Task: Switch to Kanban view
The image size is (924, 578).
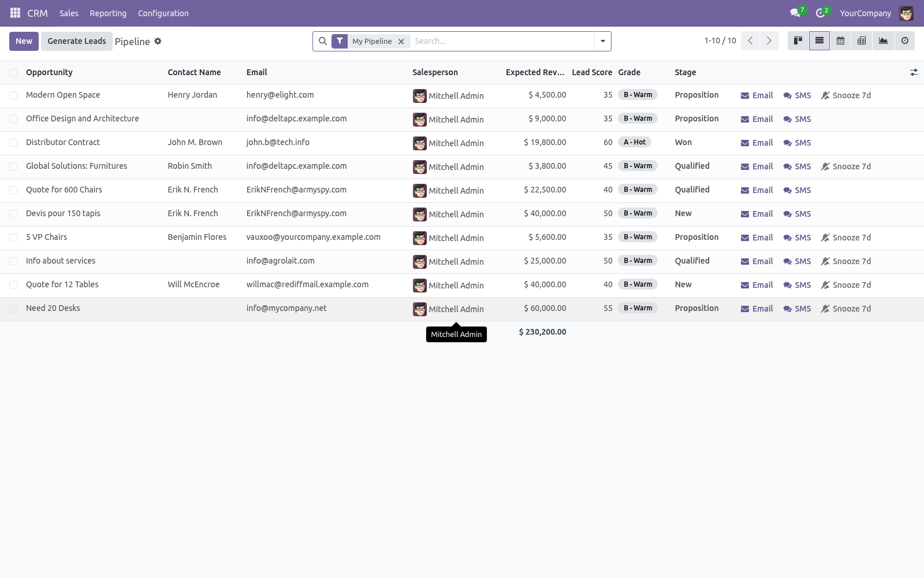Action: [x=798, y=41]
